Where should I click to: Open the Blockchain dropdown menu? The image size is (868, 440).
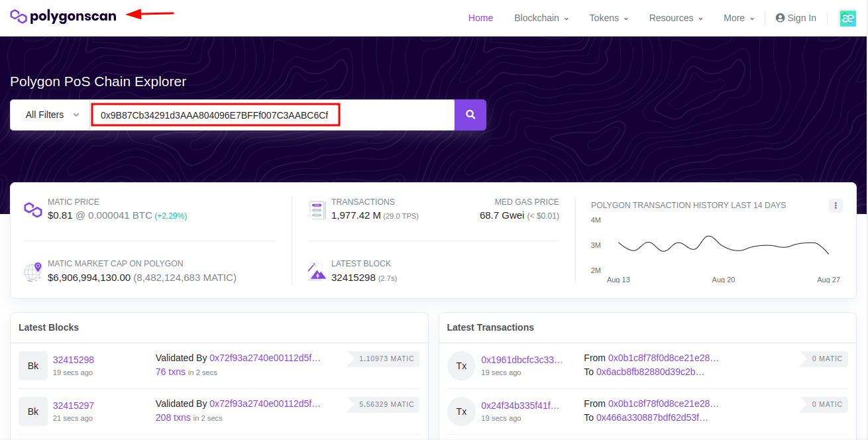541,18
